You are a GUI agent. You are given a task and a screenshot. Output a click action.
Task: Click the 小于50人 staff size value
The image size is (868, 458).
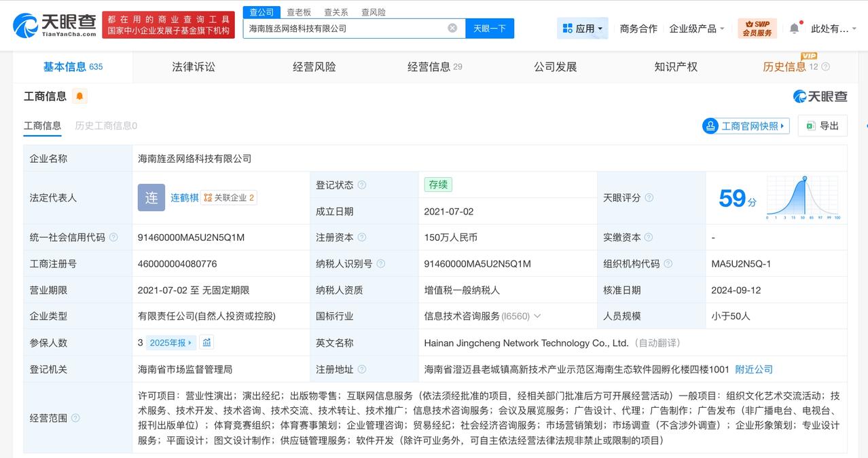click(x=731, y=316)
